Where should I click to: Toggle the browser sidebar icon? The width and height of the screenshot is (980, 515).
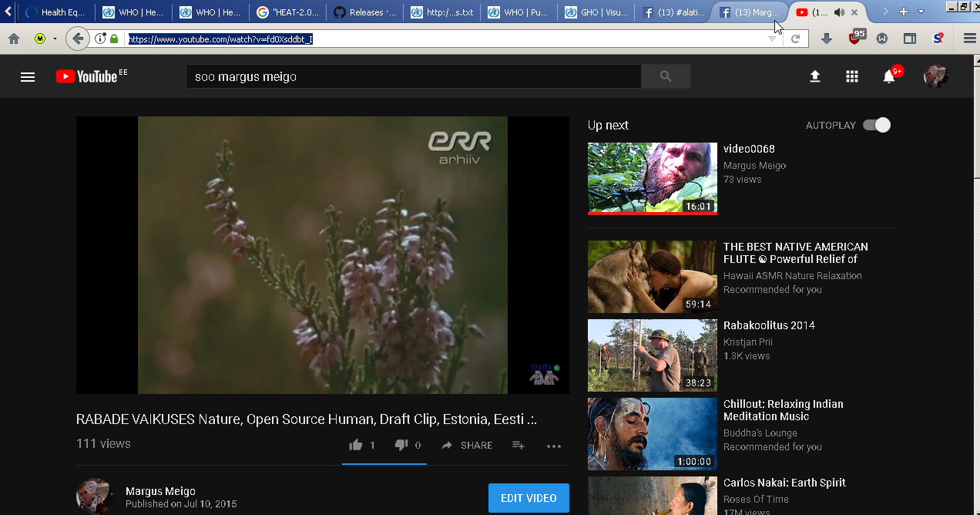point(910,39)
